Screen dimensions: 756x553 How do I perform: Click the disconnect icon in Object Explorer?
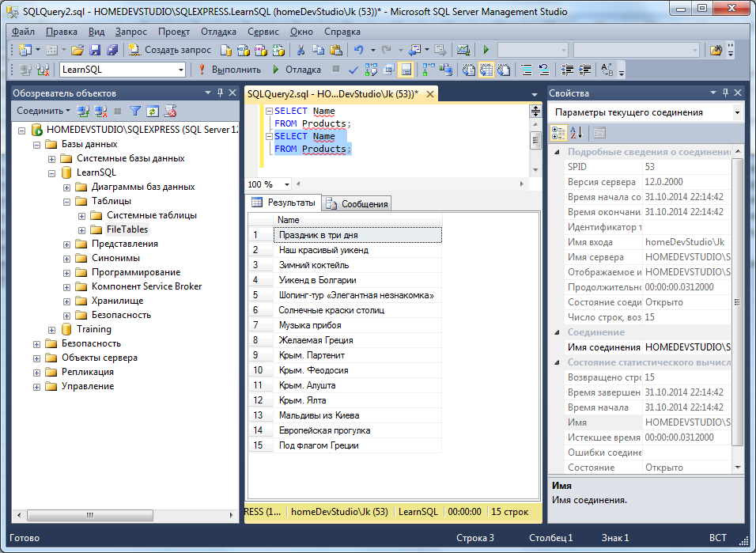100,112
